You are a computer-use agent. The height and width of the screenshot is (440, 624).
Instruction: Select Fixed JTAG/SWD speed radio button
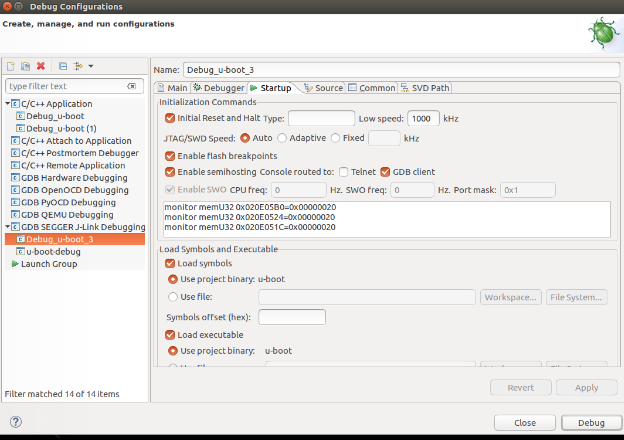(335, 138)
